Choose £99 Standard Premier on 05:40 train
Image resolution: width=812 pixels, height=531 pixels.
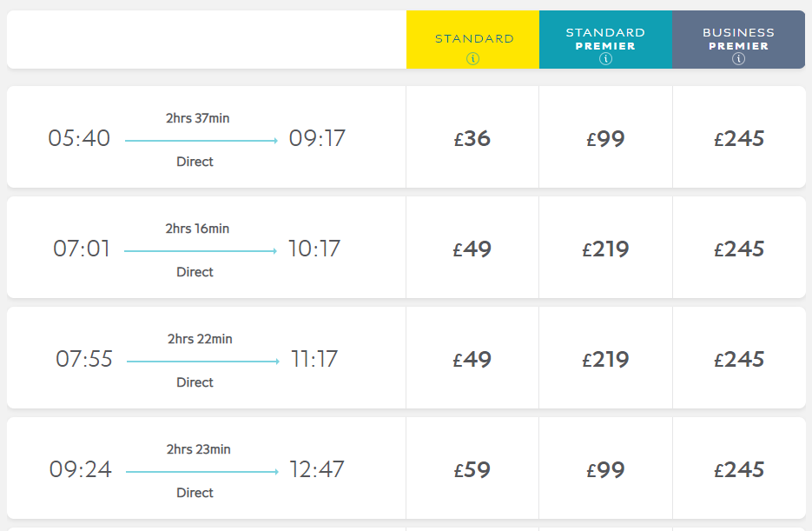[605, 138]
